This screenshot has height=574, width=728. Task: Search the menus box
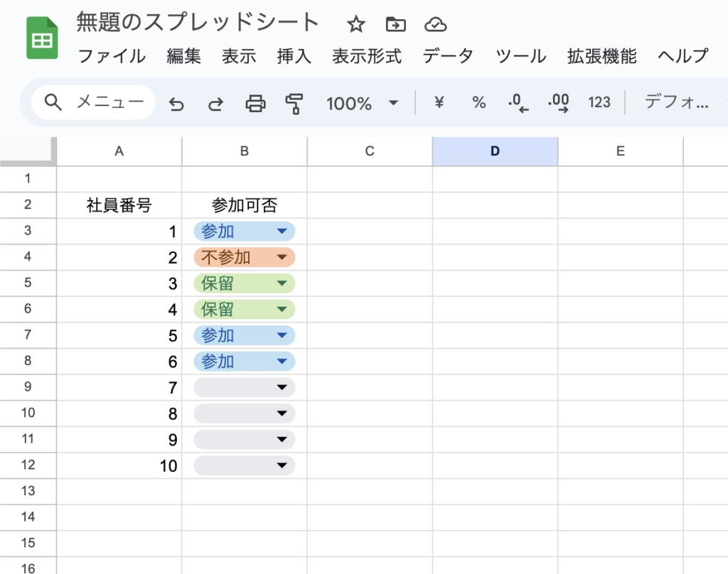point(93,102)
